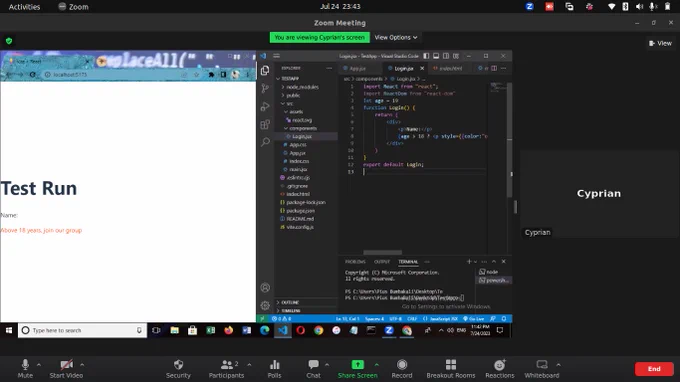The image size is (680, 382).
Task: Click the VS Code icon in Windows taskbar
Action: [x=283, y=330]
